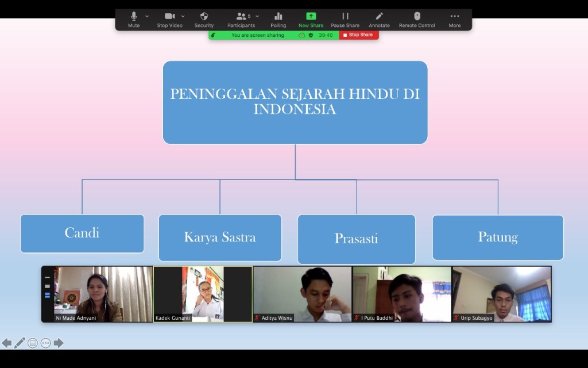Expand video options arrow next to Stop Video
The height and width of the screenshot is (368, 588).
[183, 16]
